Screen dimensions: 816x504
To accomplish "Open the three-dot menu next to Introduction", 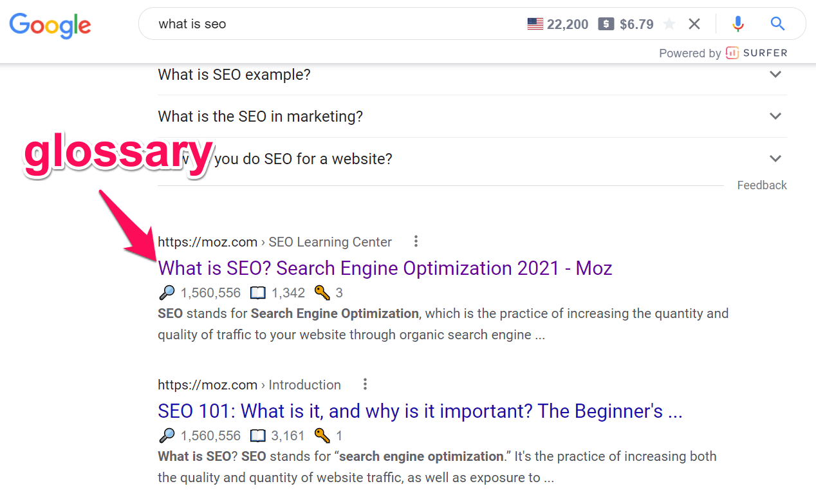I will tap(365, 384).
